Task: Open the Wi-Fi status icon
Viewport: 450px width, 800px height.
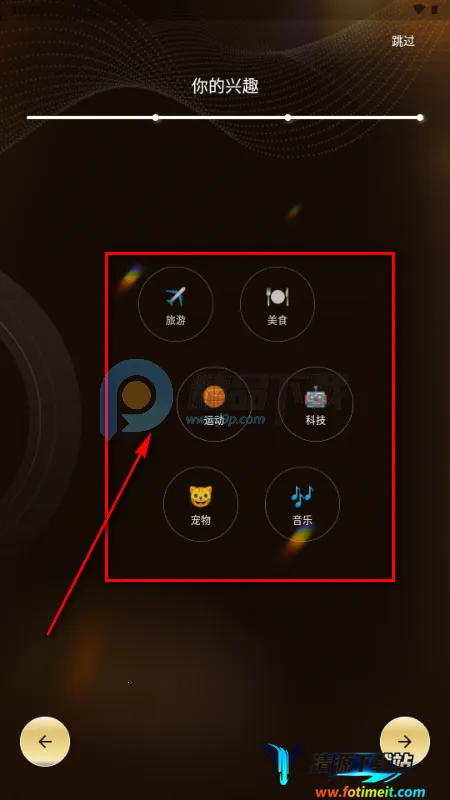Action: [419, 9]
